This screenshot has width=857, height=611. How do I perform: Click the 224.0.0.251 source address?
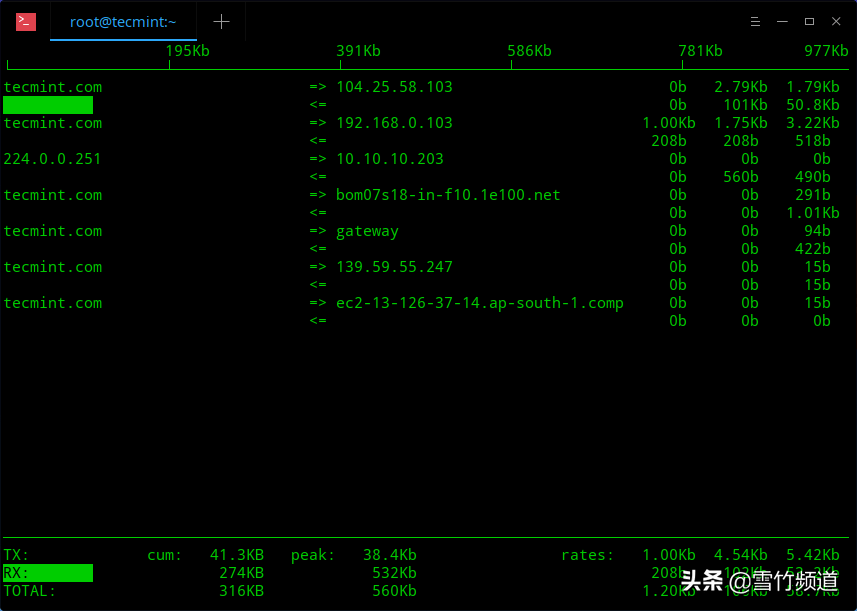point(52,159)
